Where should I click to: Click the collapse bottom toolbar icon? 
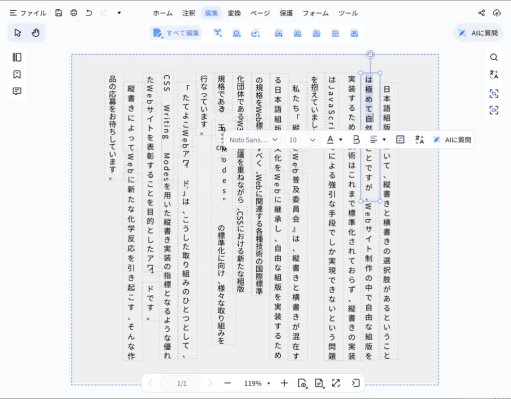(356, 383)
